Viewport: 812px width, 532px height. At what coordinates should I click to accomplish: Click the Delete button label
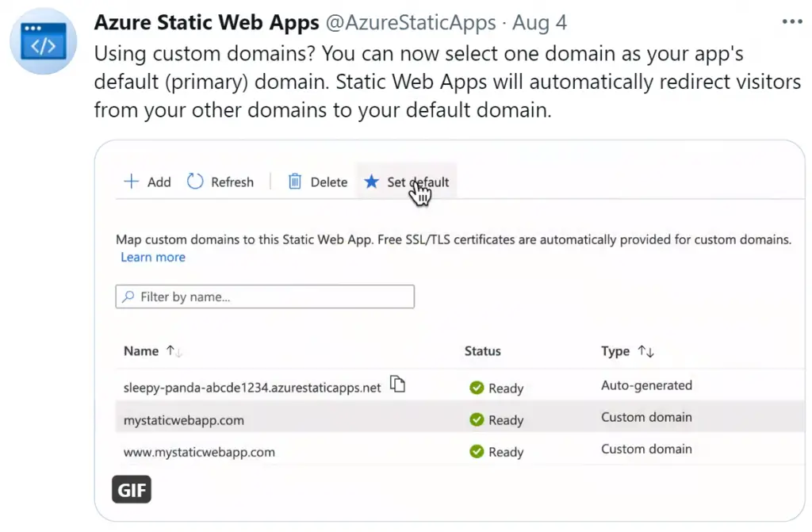click(x=329, y=182)
